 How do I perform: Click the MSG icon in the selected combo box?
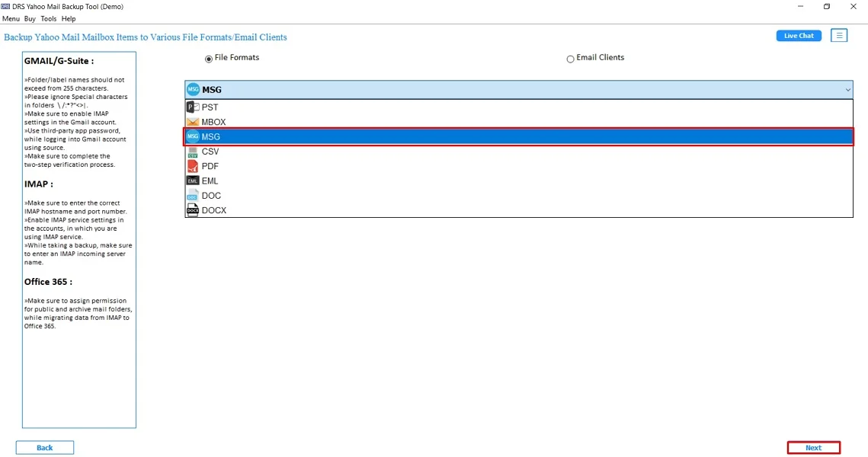193,89
